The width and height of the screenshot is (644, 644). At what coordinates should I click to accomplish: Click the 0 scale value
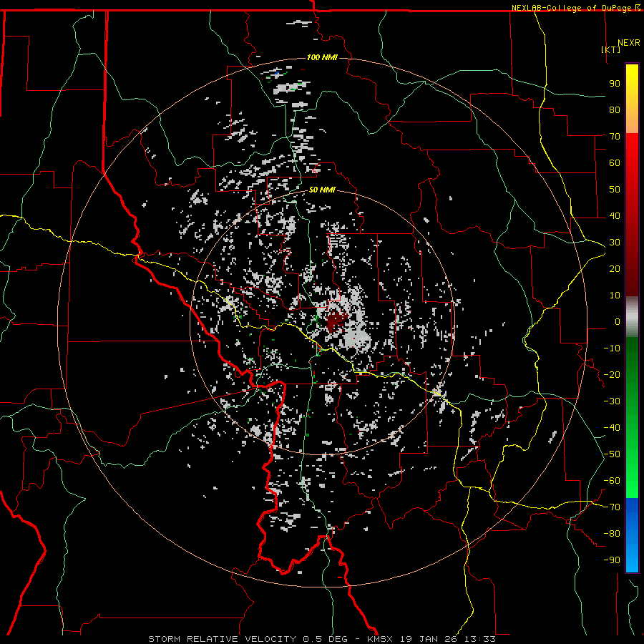tap(618, 321)
